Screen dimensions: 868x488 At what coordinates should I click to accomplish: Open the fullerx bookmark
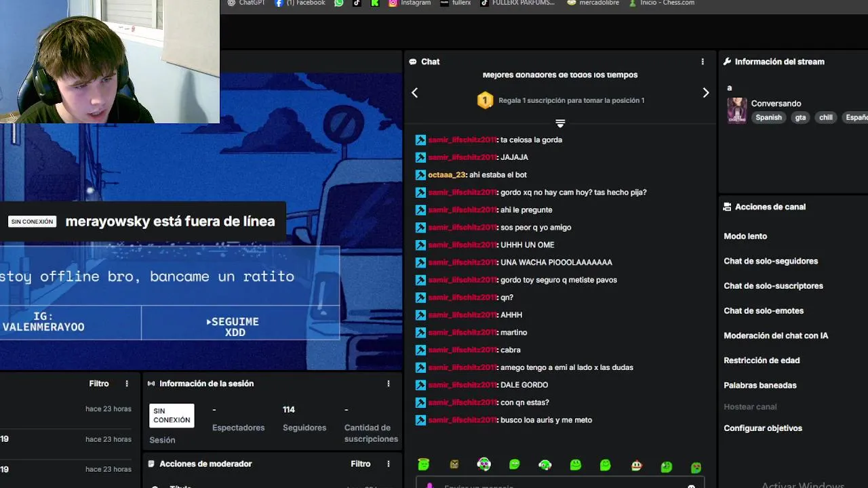455,3
